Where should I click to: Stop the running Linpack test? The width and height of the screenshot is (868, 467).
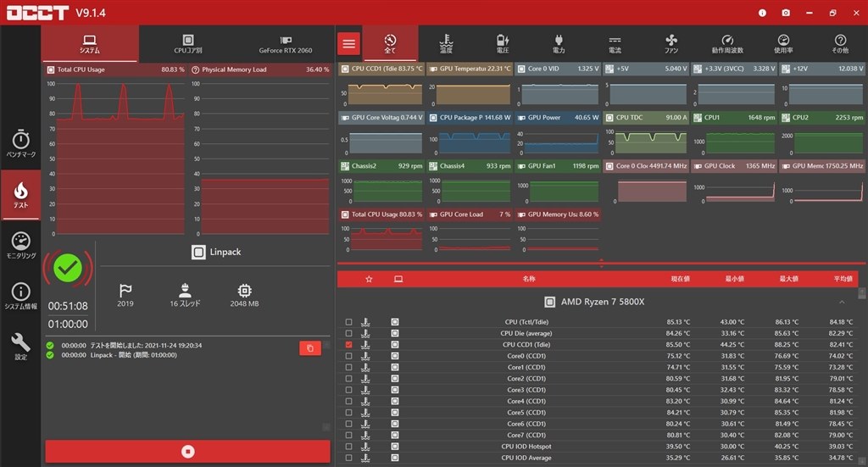coord(187,452)
